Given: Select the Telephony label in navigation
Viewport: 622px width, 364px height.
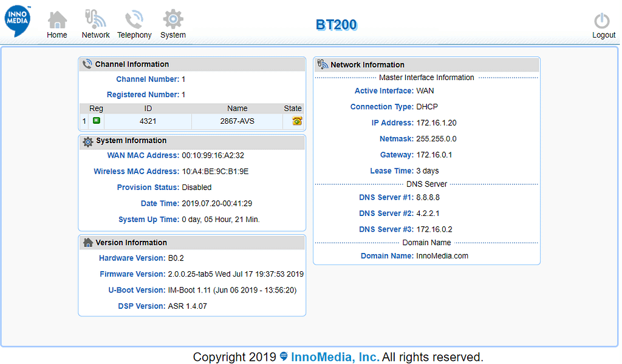Looking at the screenshot, I should (x=134, y=35).
